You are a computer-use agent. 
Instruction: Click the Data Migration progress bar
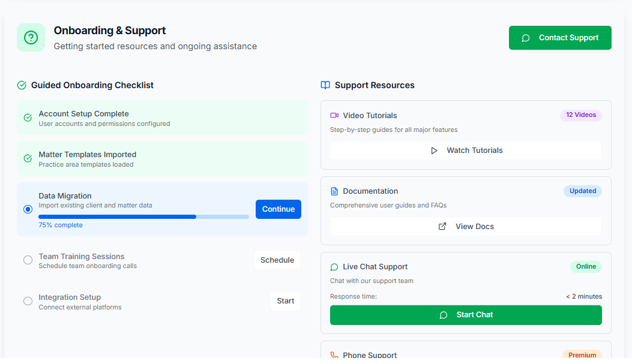[x=143, y=216]
